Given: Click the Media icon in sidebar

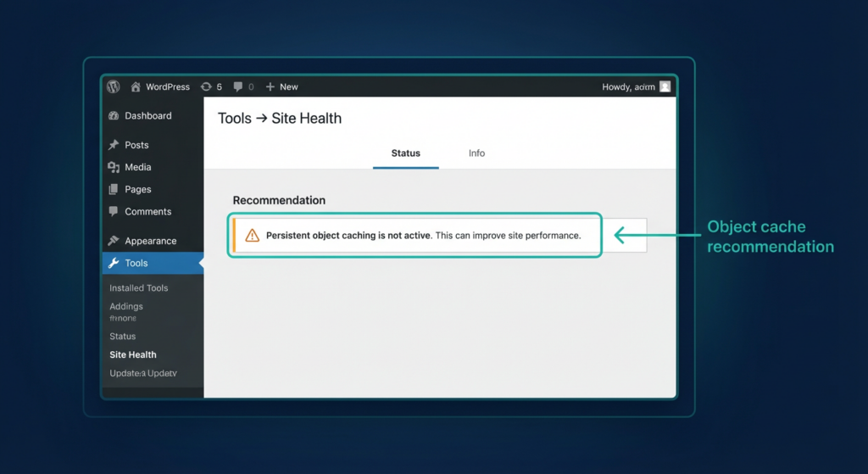Looking at the screenshot, I should tap(114, 168).
